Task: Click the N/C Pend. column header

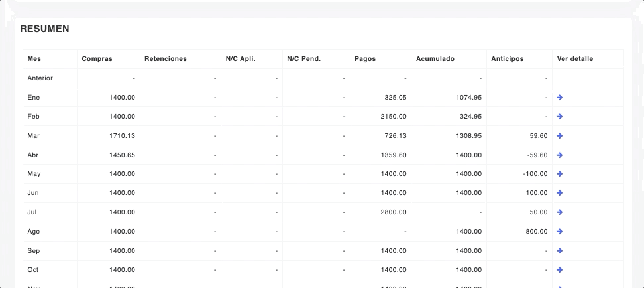Action: [303, 58]
